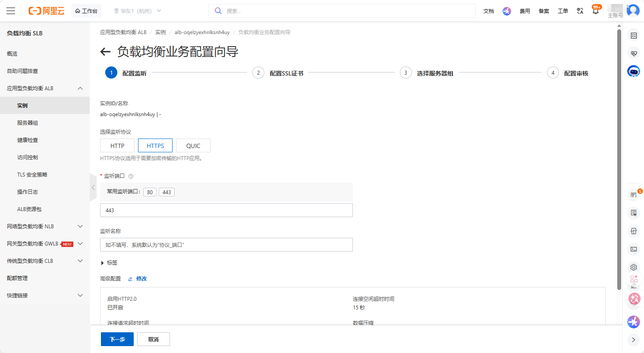Click the purple star AI icon in right toolbar
Screen dimensions: 644x353
[x=634, y=321]
